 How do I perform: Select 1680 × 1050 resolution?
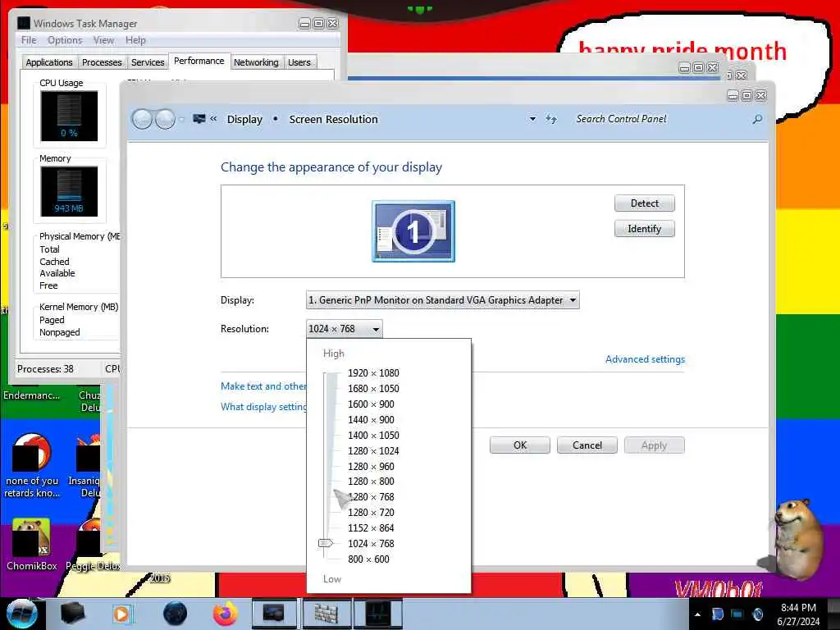[373, 388]
